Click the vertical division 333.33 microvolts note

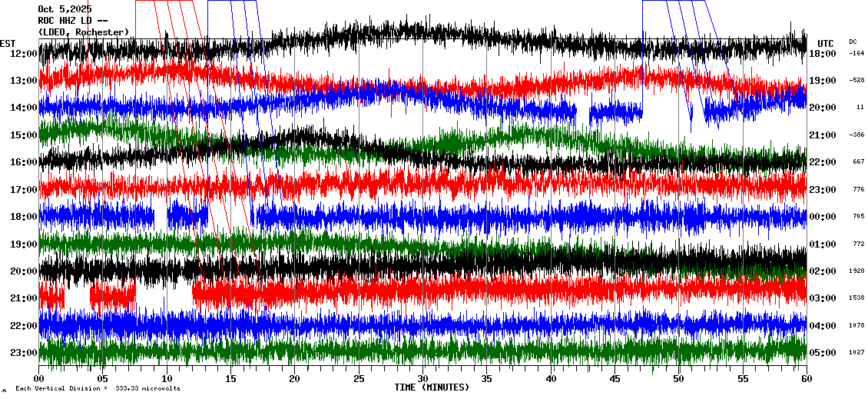coord(98,388)
